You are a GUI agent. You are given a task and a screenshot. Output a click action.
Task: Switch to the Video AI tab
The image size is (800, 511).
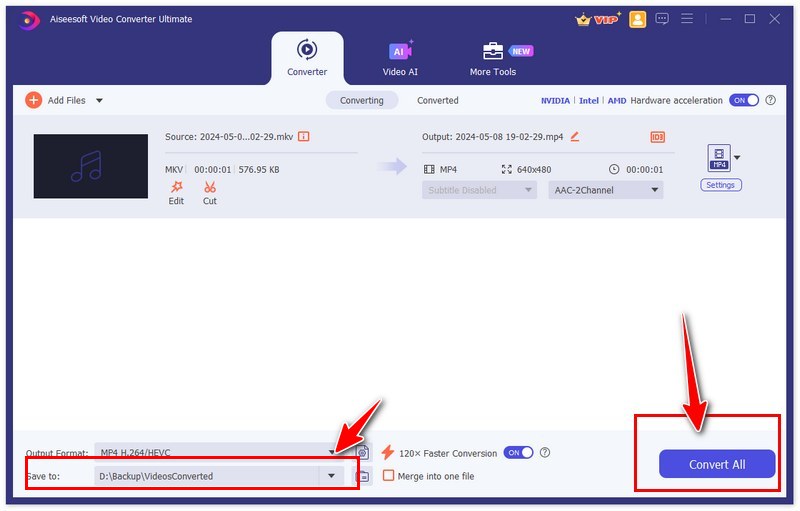pyautogui.click(x=400, y=58)
